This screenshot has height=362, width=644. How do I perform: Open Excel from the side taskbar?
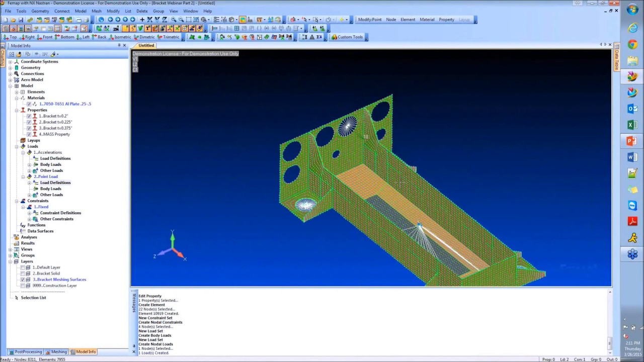pyautogui.click(x=632, y=125)
